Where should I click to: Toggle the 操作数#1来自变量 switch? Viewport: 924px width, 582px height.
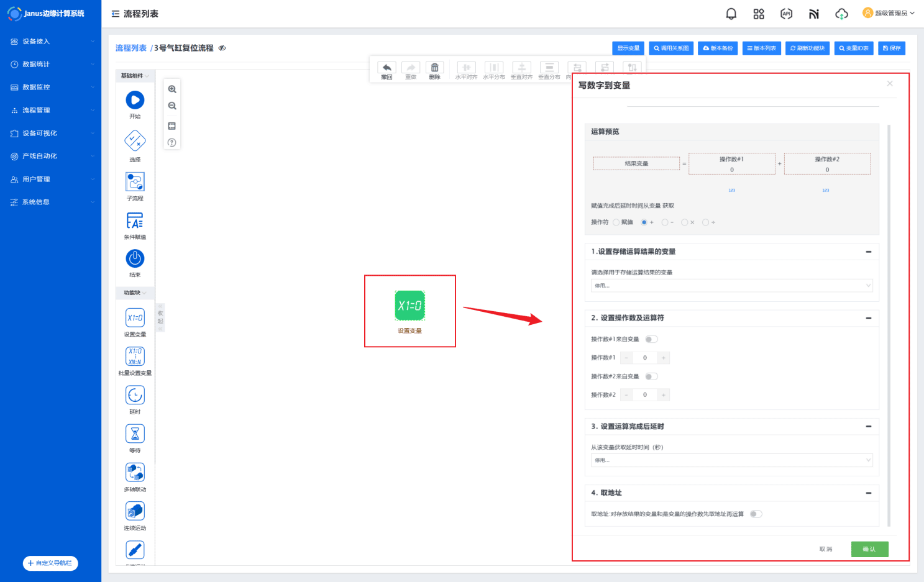(651, 339)
